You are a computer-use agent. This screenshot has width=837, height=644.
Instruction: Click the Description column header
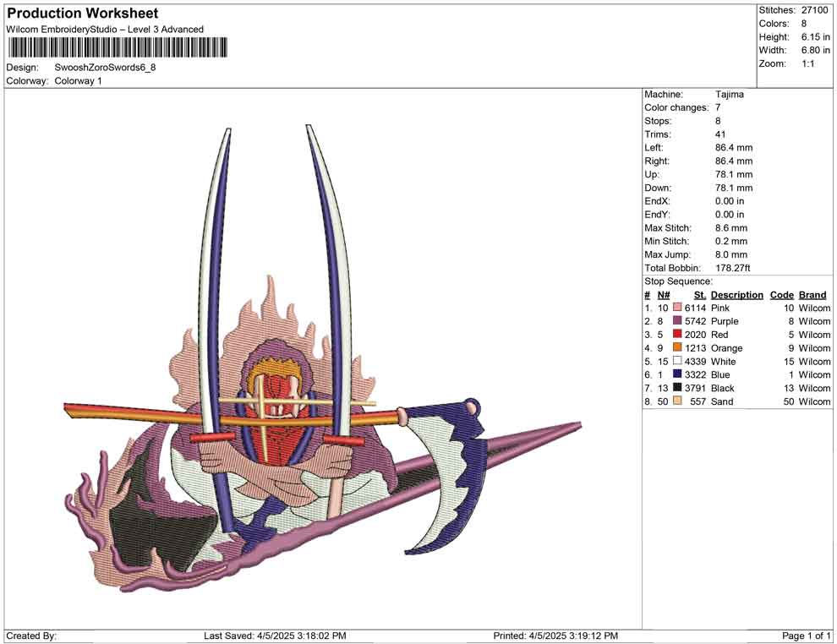(x=736, y=295)
